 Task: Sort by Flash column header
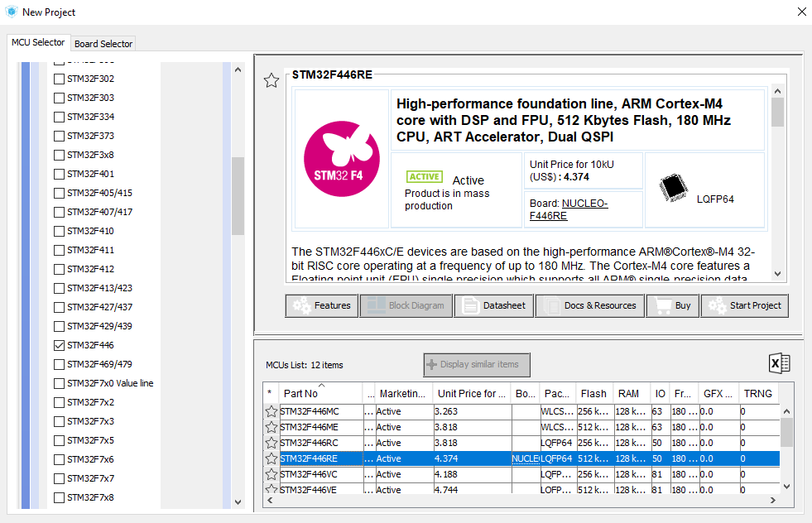pos(594,394)
